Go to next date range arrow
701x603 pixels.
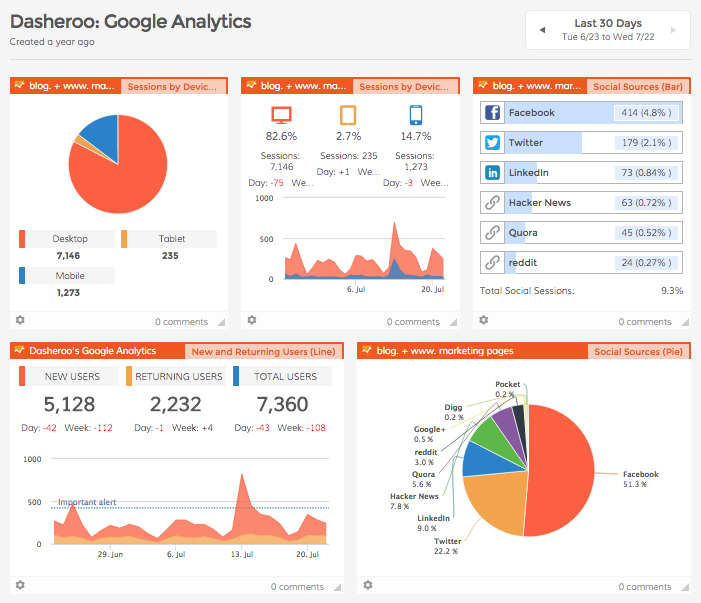674,30
